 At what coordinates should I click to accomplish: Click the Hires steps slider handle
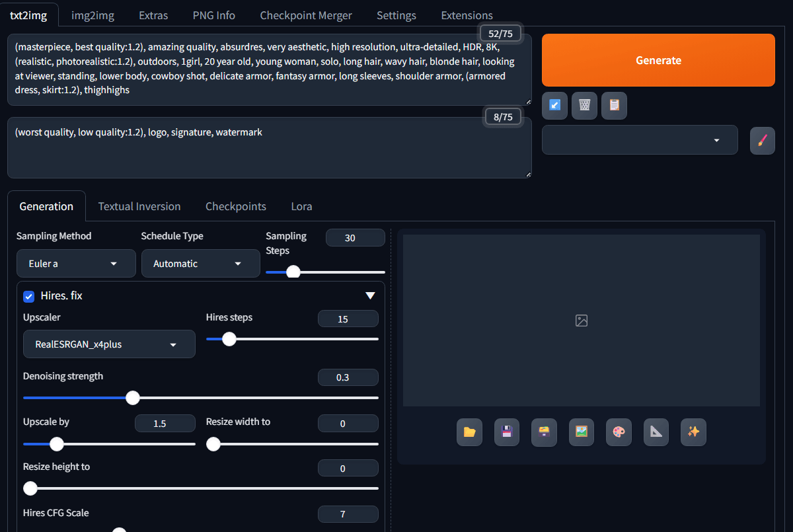229,339
